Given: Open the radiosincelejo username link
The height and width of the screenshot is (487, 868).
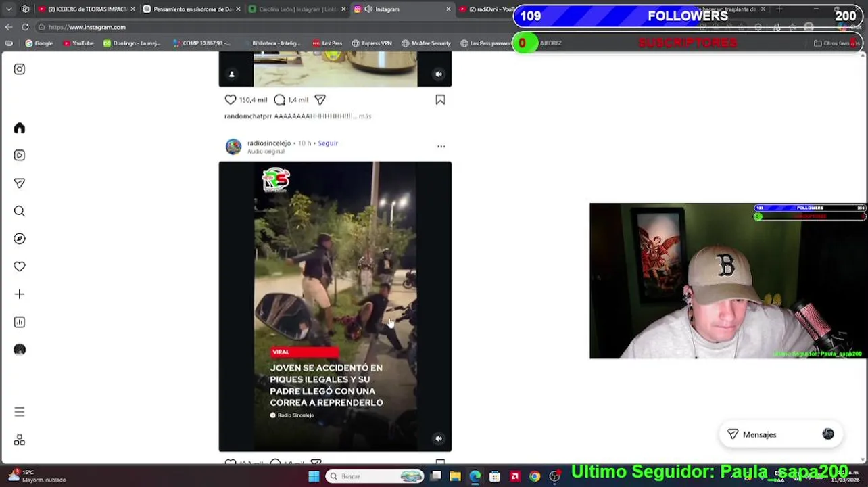Looking at the screenshot, I should click(x=269, y=143).
